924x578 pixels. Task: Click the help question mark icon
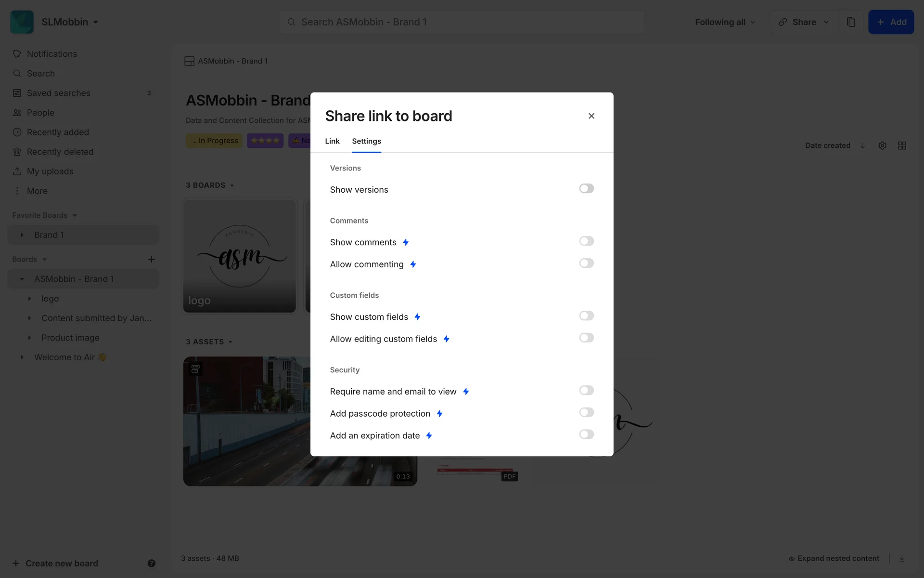pos(151,563)
